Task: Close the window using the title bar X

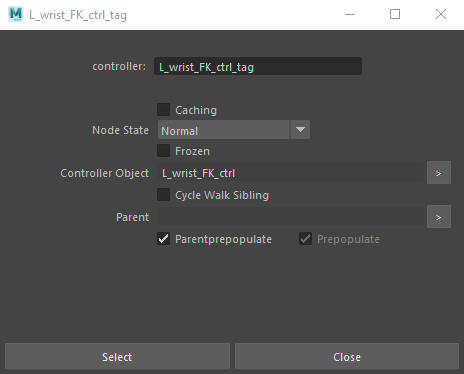Action: coord(441,14)
